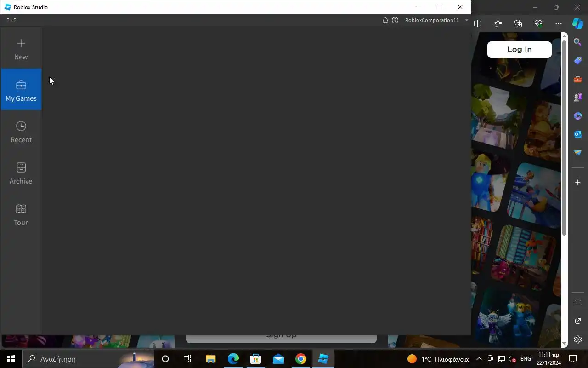Open Edge sidebar Outlook icon
The image size is (588, 368).
tap(578, 134)
